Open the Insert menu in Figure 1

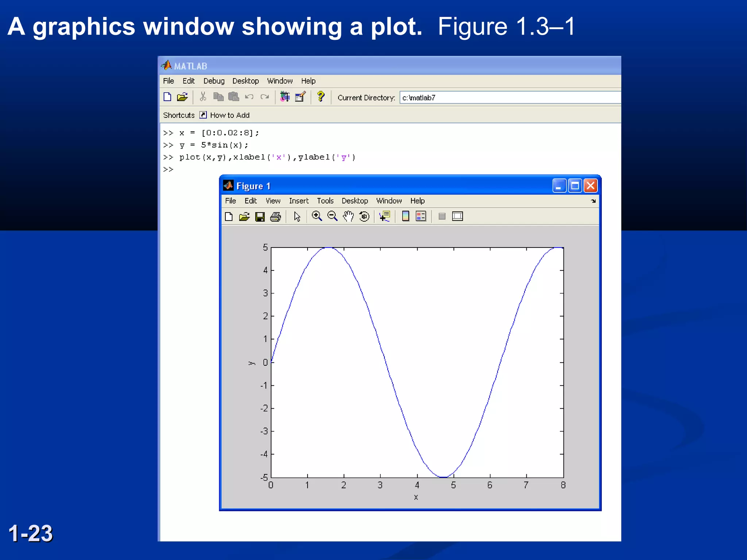point(299,201)
